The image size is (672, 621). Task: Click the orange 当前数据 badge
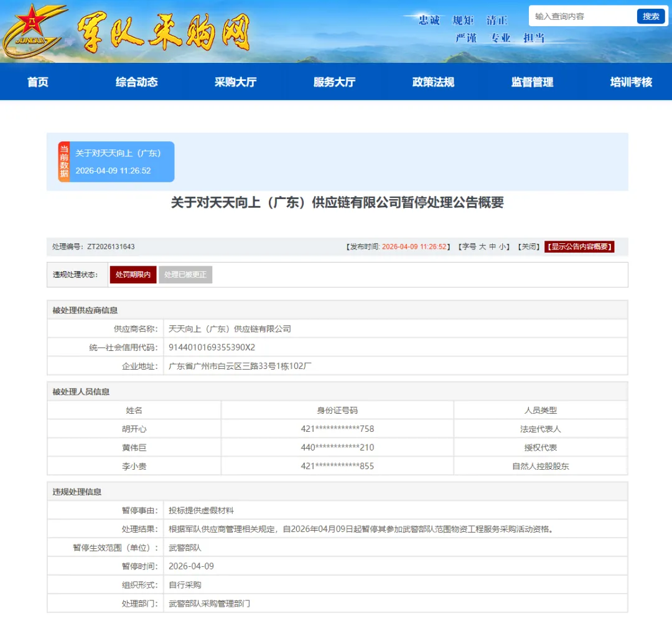tap(62, 162)
